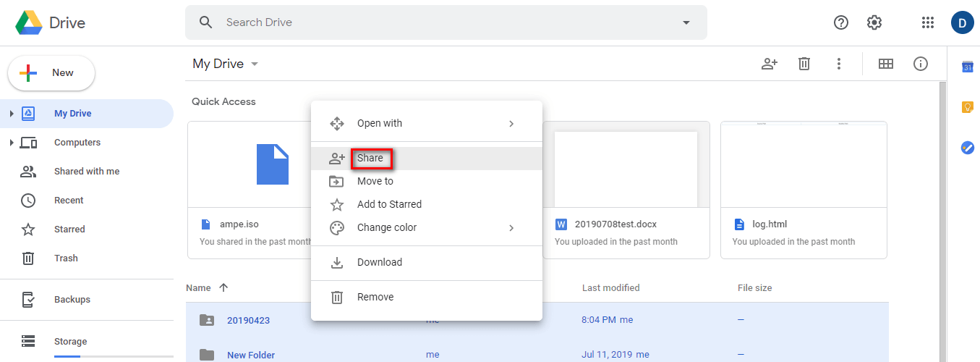Open Google Calendar side panel icon
Image resolution: width=980 pixels, height=362 pixels.
pos(967,67)
